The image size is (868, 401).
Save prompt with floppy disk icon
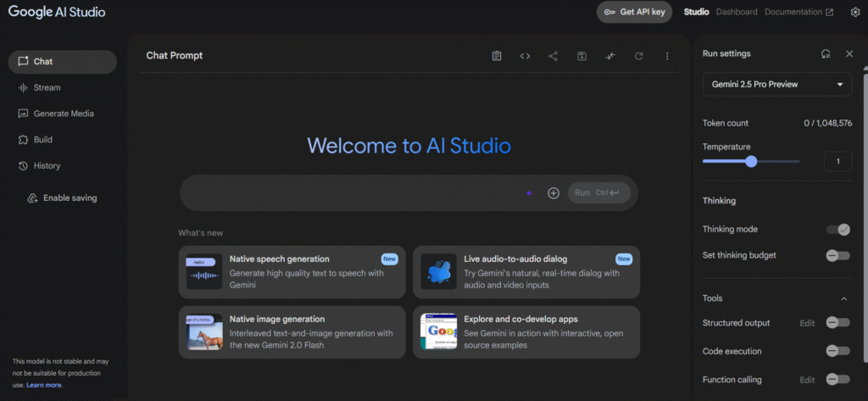pyautogui.click(x=581, y=56)
